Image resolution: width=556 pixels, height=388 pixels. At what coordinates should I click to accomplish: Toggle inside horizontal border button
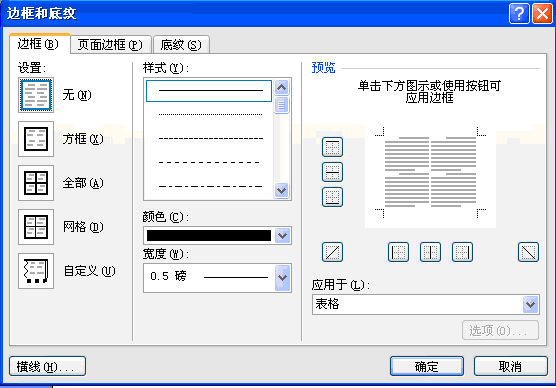tap(332, 172)
